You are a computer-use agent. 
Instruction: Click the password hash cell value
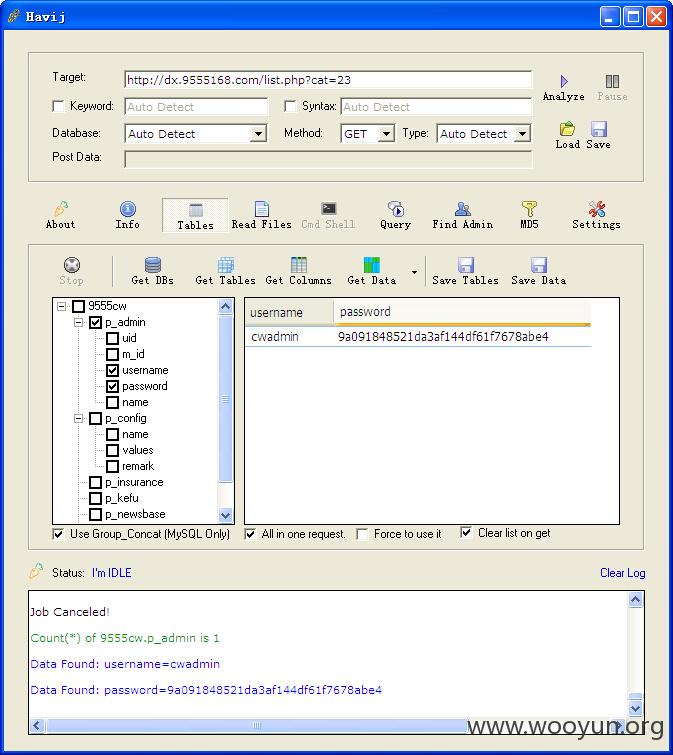pos(443,337)
